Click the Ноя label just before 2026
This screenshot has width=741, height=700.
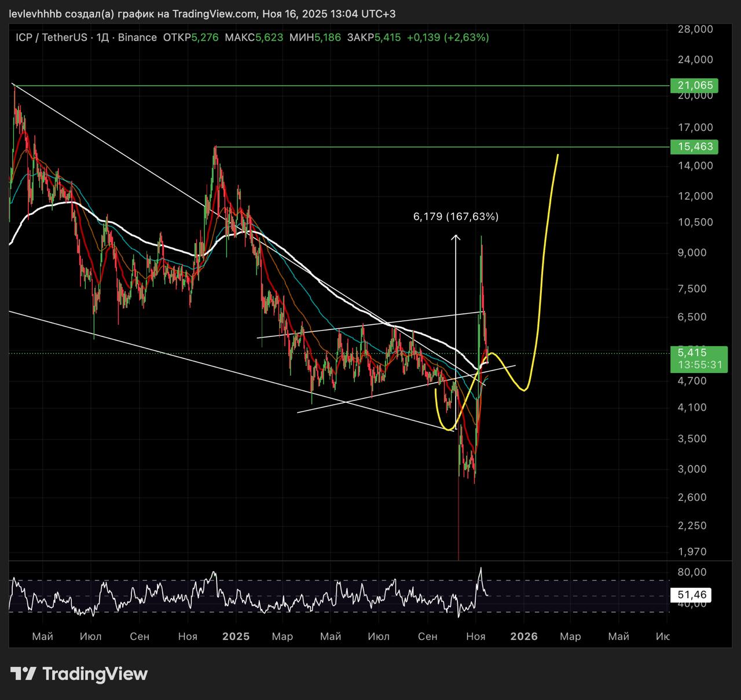click(x=475, y=636)
